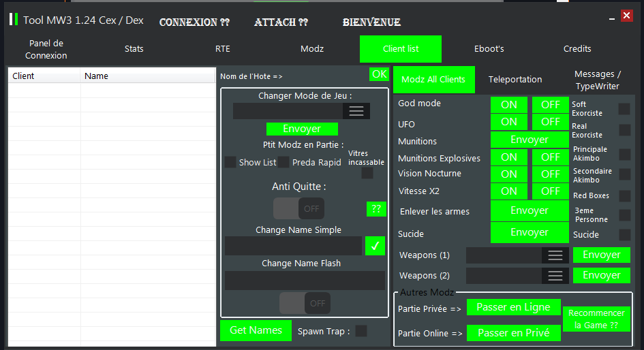
Task: Click the Passer en Ligne button
Action: (513, 307)
